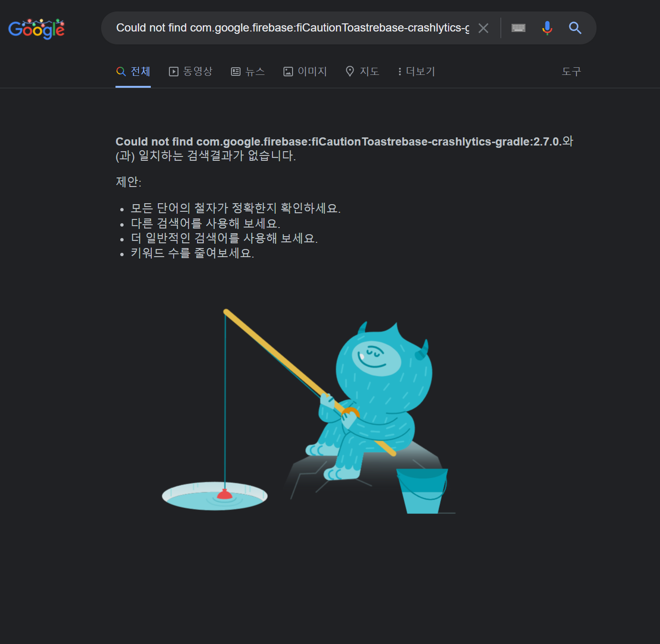Click the three-dot icon beside 더보기

pos(400,72)
